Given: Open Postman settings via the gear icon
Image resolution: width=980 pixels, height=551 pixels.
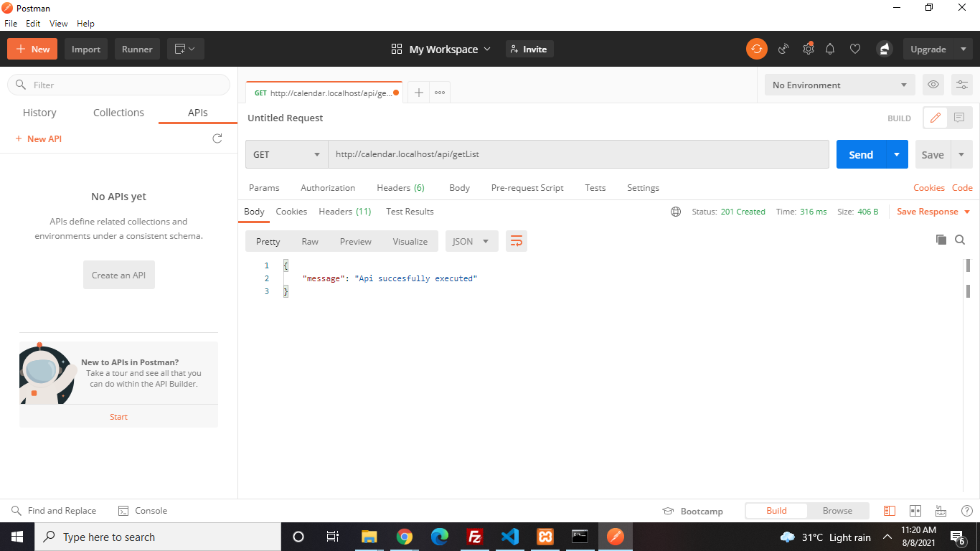Looking at the screenshot, I should coord(809,49).
